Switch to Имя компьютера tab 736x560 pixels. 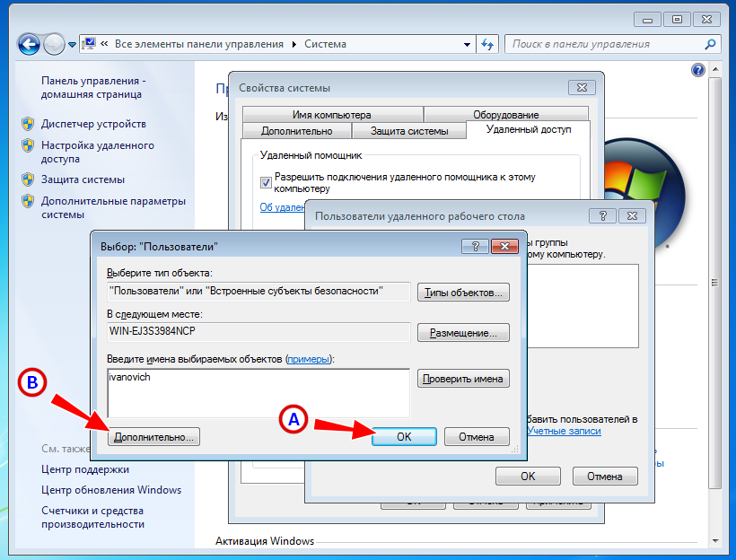tap(332, 115)
